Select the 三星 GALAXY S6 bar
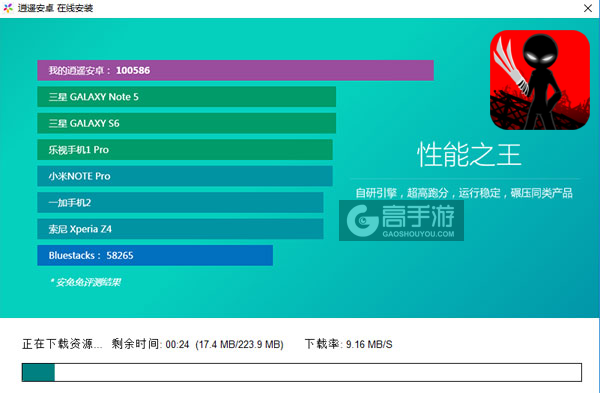The height and width of the screenshot is (393, 600). pyautogui.click(x=186, y=123)
